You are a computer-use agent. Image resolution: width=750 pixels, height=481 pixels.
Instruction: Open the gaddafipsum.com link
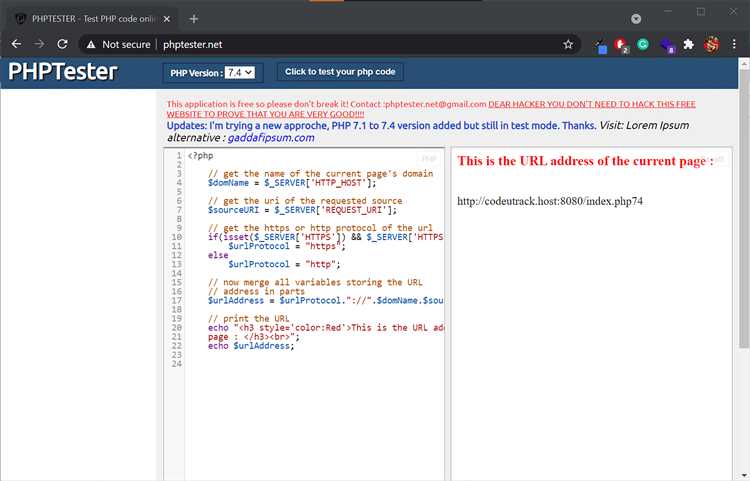coord(271,138)
